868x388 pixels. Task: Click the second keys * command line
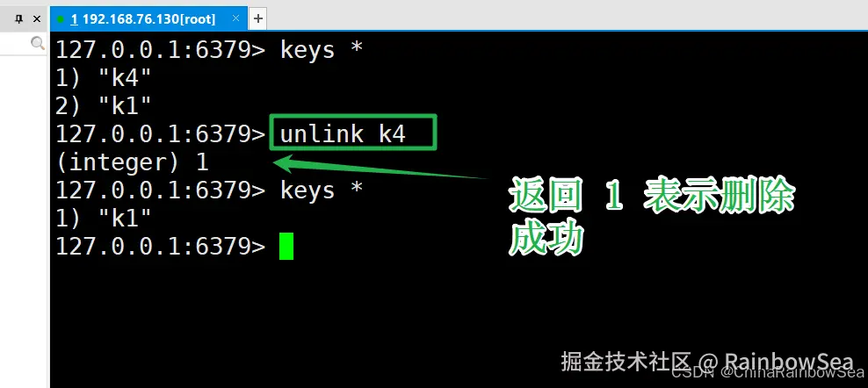(x=209, y=190)
